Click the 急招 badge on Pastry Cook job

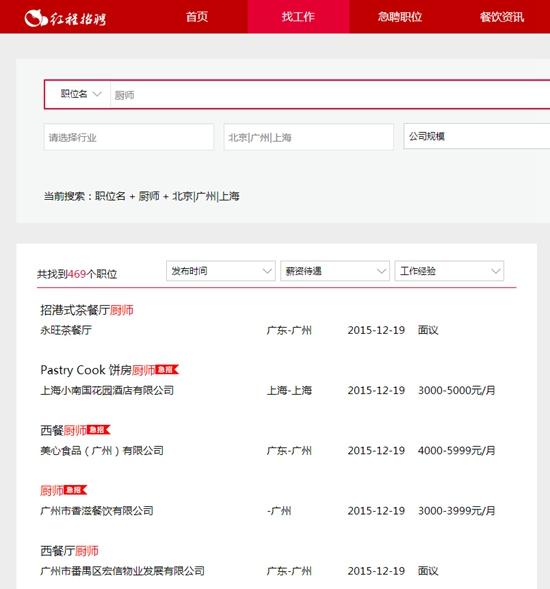[167, 370]
